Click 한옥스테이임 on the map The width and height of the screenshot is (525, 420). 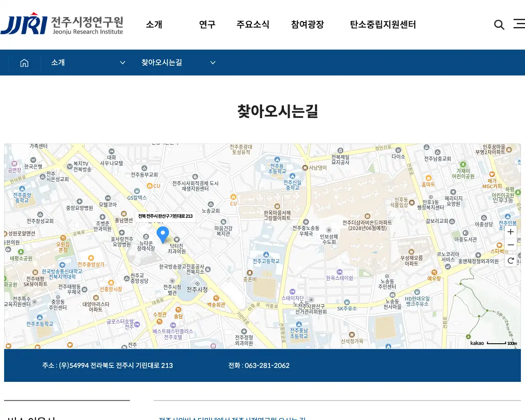tap(340, 278)
